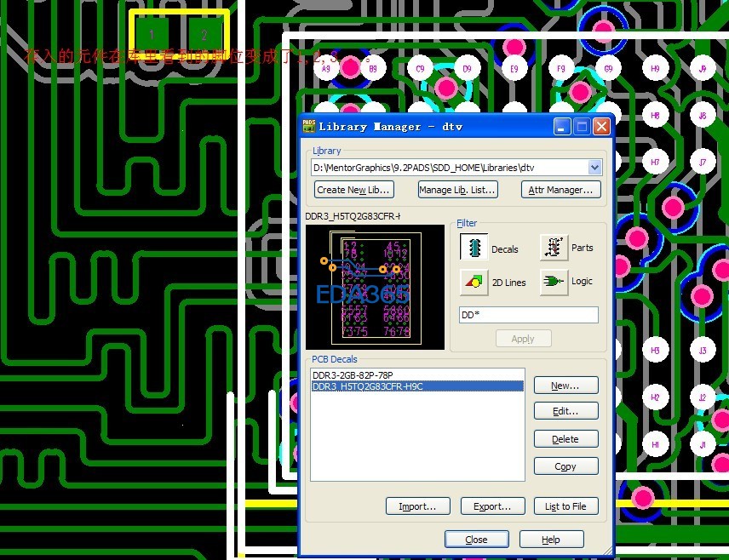The image size is (729, 560).
Task: Click BGA pad H7 on layout
Action: tap(655, 163)
